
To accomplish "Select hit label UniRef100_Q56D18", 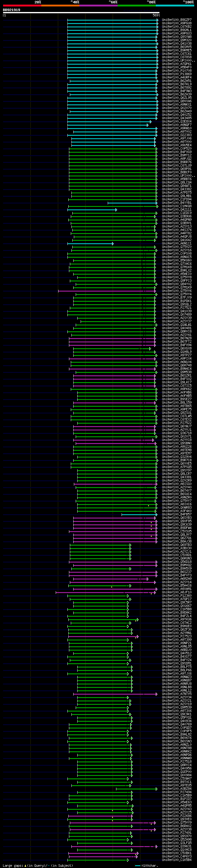I will pyautogui.click(x=177, y=562).
